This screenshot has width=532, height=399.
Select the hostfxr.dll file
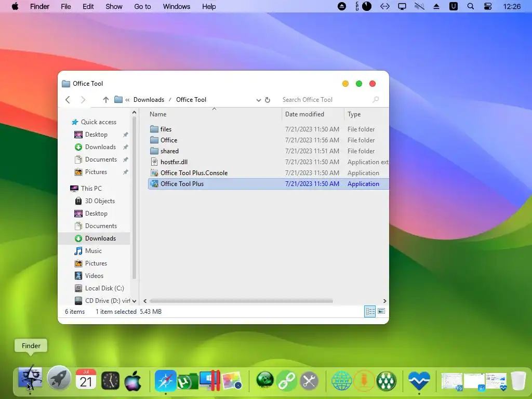click(x=268, y=162)
